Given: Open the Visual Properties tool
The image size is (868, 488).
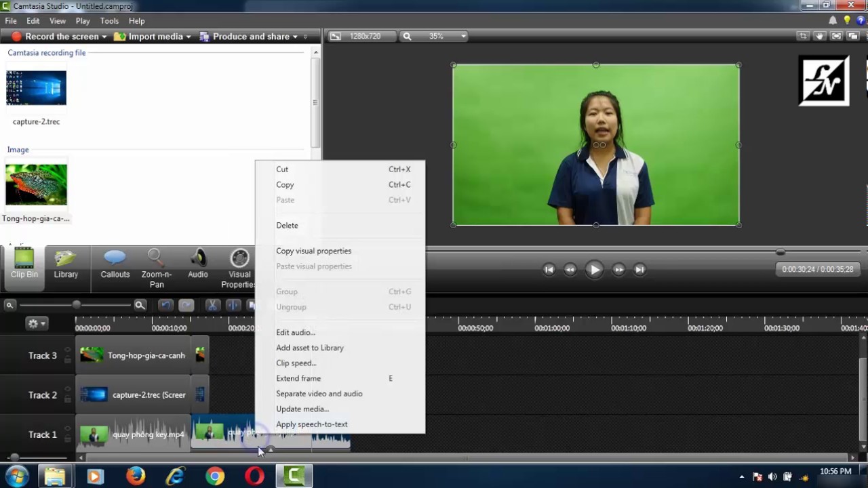Looking at the screenshot, I should click(x=239, y=268).
